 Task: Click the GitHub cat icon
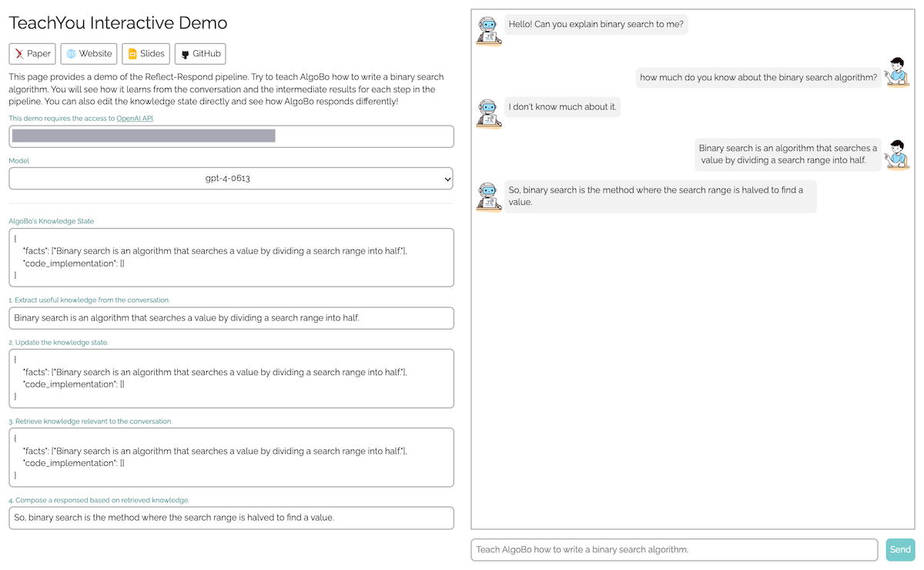click(x=185, y=55)
